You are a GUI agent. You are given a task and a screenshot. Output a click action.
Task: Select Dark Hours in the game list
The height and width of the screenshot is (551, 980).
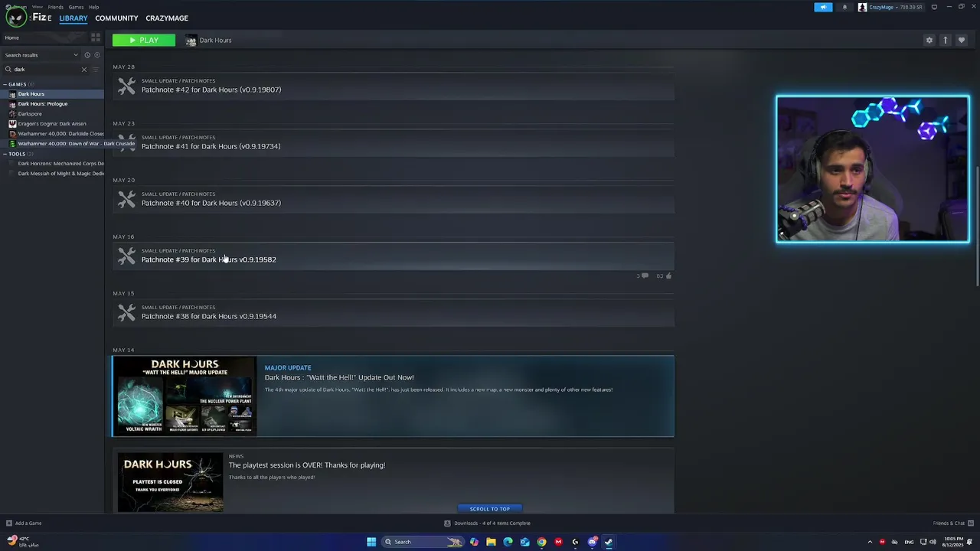pos(52,94)
